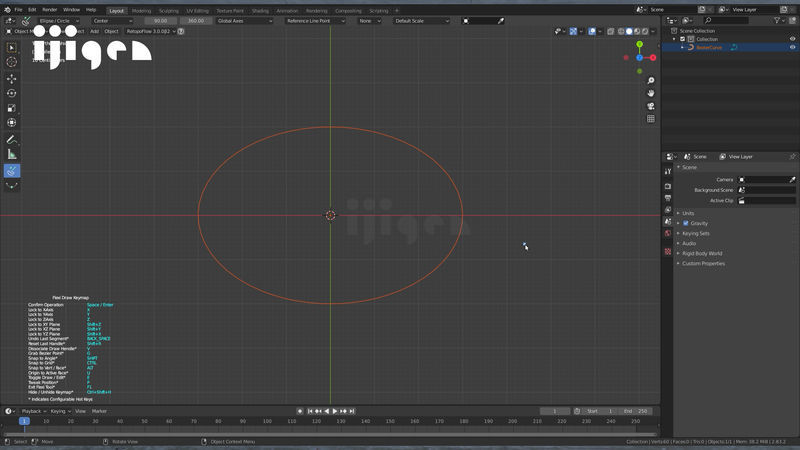800x450 pixels.
Task: Open the Global Axes dropdown
Action: [x=244, y=21]
